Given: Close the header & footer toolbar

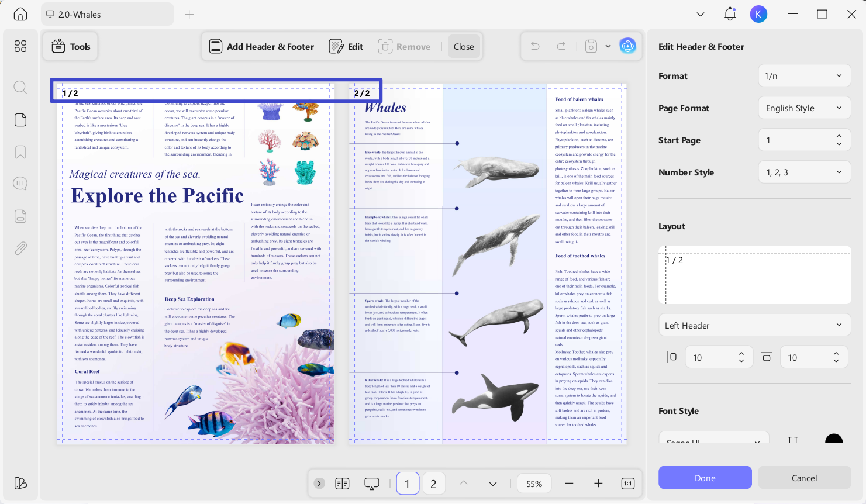Looking at the screenshot, I should [464, 47].
